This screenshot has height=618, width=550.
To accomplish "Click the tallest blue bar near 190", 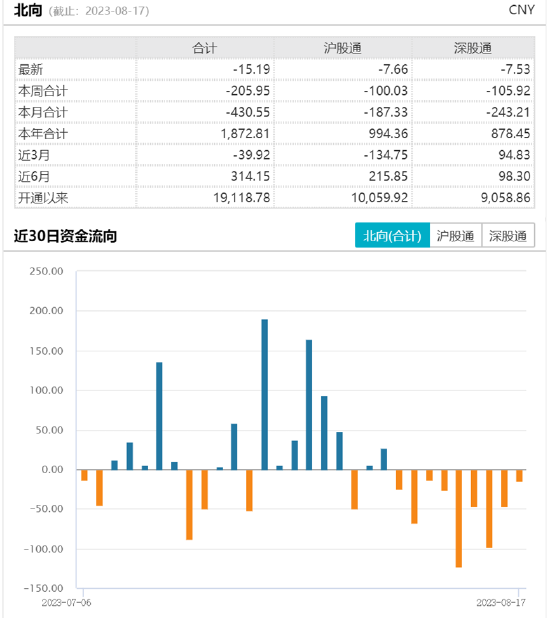I will (x=265, y=394).
